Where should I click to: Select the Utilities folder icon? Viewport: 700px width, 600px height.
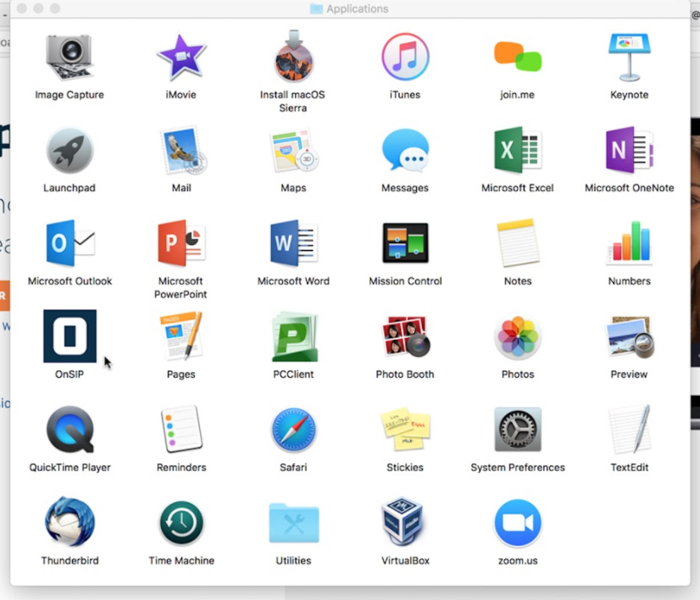(294, 523)
